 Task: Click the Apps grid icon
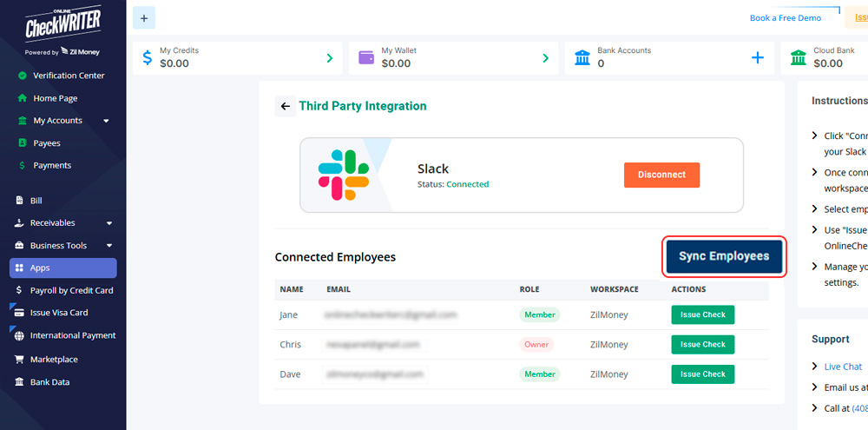pyautogui.click(x=19, y=268)
